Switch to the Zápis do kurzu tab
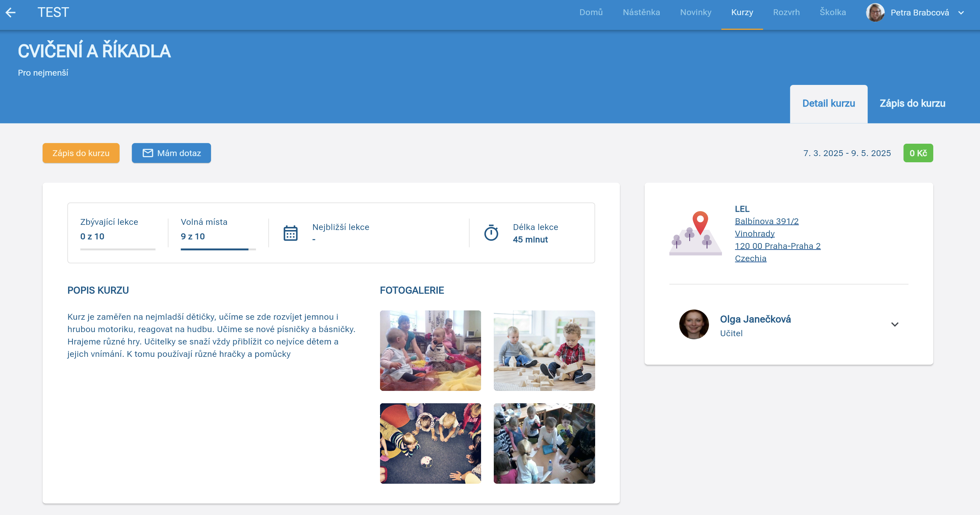This screenshot has width=980, height=515. click(912, 103)
